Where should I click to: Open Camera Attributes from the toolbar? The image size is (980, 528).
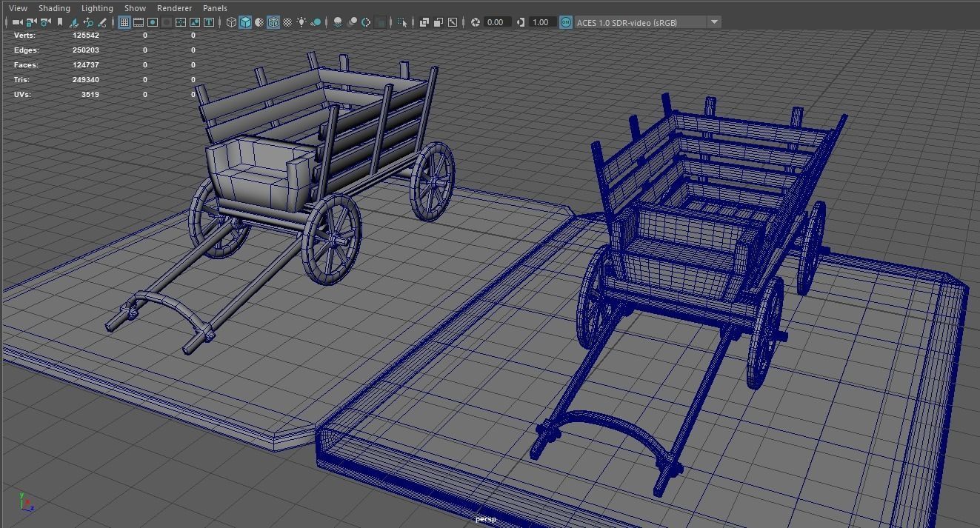point(45,22)
